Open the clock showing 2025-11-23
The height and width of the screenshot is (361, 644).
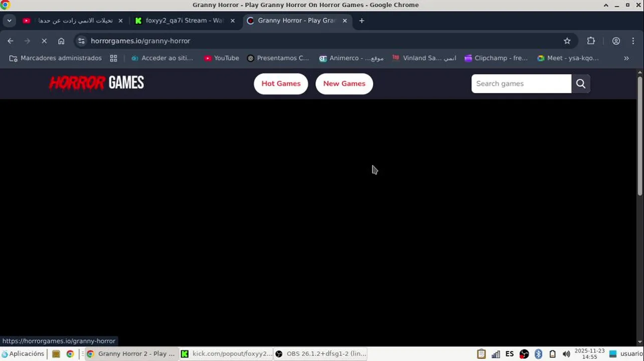589,354
